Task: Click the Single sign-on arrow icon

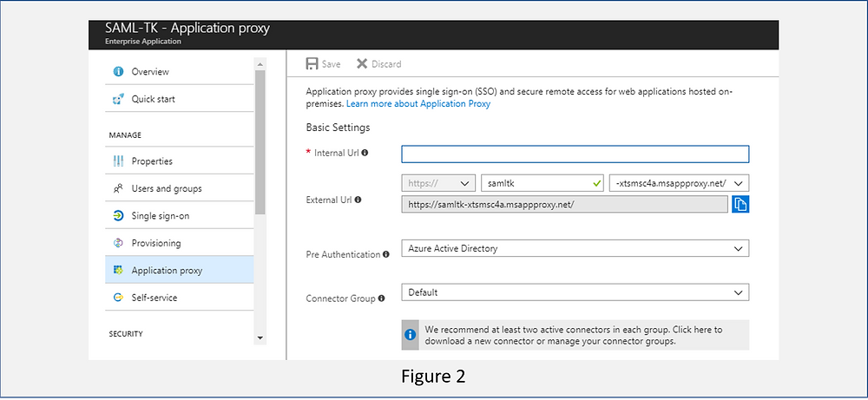Action: pos(117,216)
